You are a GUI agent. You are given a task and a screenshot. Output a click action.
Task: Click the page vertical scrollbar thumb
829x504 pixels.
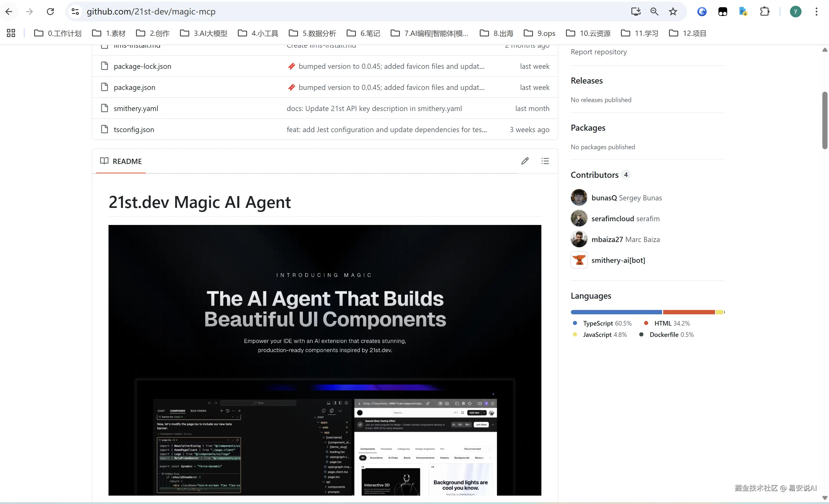click(x=824, y=120)
